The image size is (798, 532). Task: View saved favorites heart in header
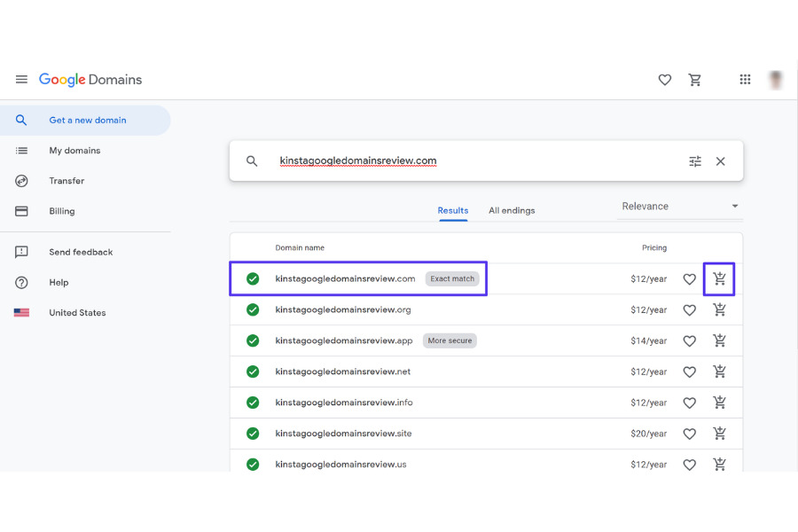click(665, 80)
